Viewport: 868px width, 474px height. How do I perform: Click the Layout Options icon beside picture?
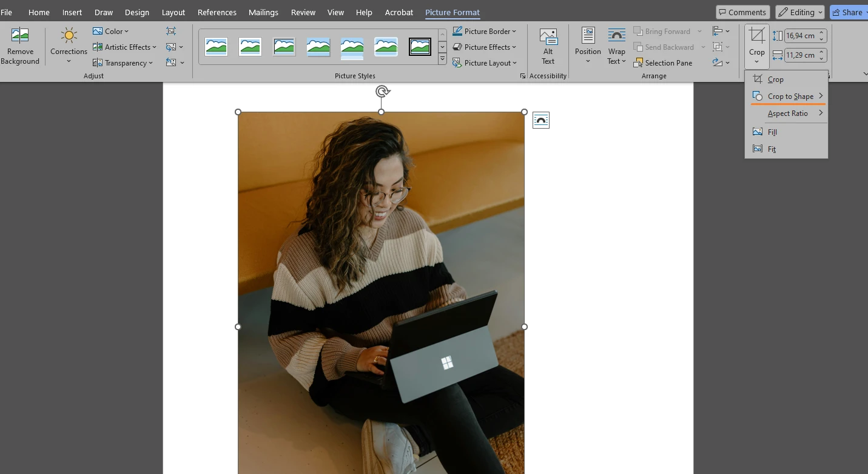(x=540, y=120)
